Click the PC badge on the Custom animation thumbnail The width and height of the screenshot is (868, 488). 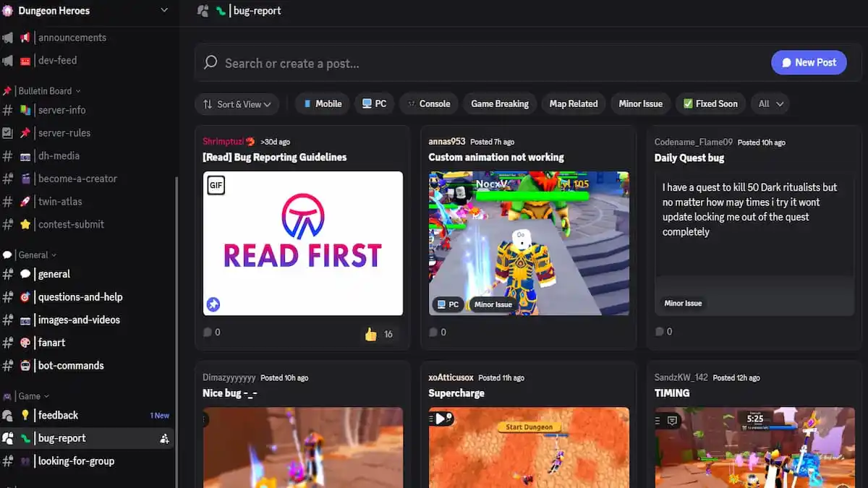point(447,304)
